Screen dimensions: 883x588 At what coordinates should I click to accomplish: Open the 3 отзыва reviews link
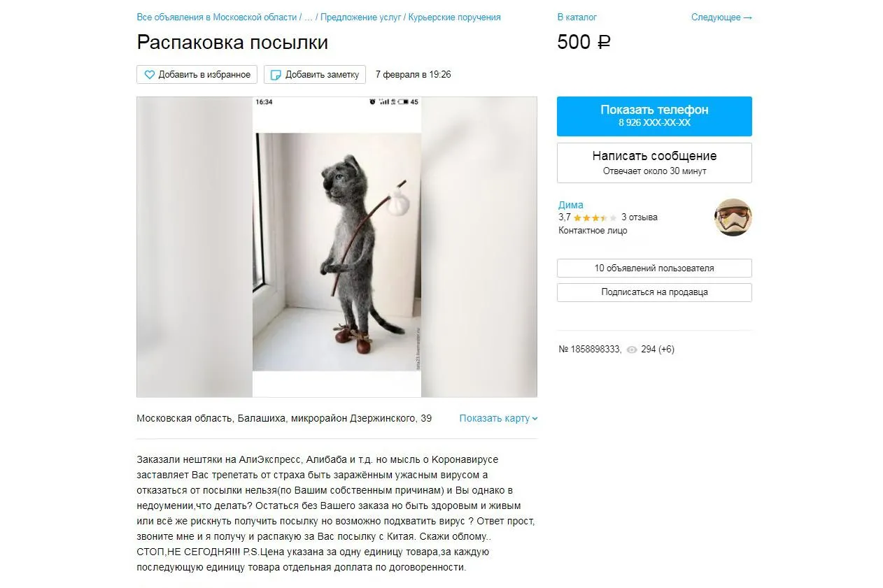tap(640, 217)
